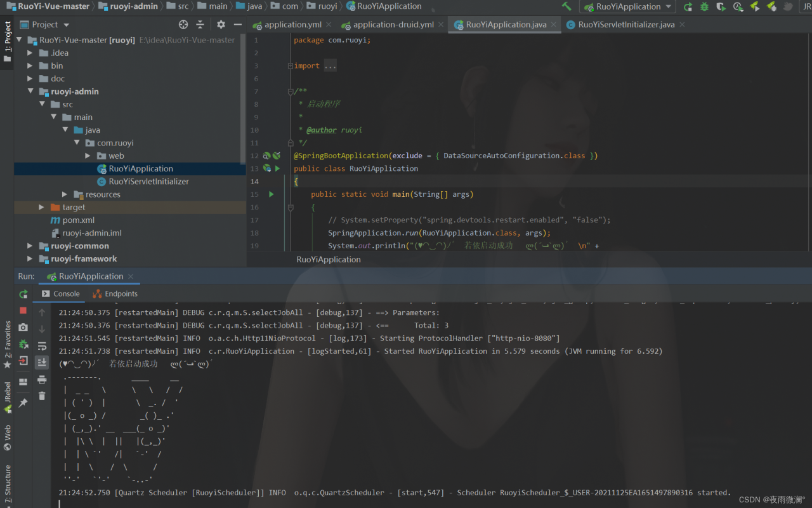Select pom.xml in project tree
The image size is (812, 508).
[x=72, y=220]
